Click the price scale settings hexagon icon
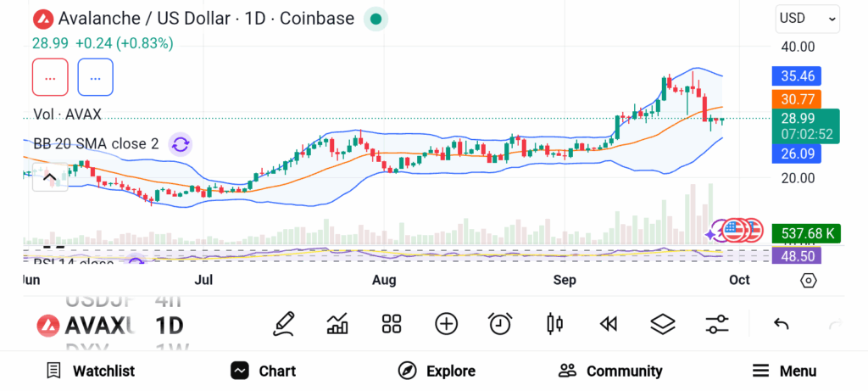This screenshot has height=391, width=868. pyautogui.click(x=808, y=281)
